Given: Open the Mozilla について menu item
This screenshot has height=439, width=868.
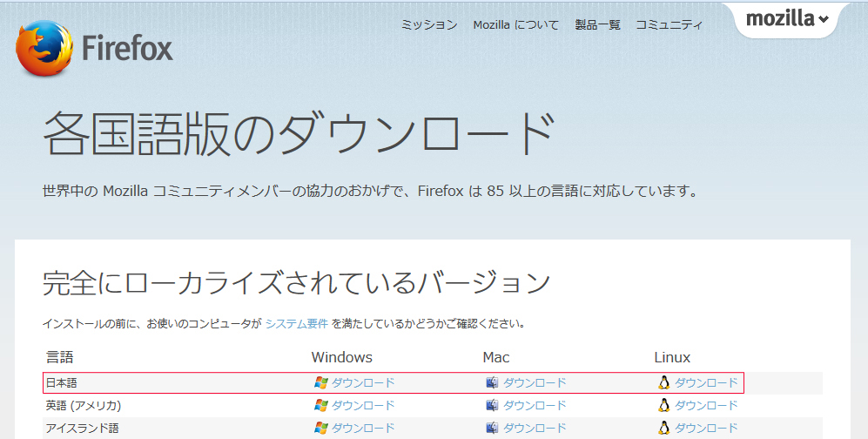Looking at the screenshot, I should (x=516, y=25).
